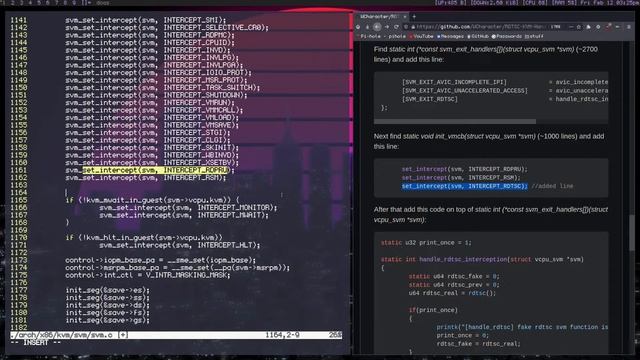Click the padlock icon in address bar
The height and width of the screenshot is (360, 640).
click(413, 27)
